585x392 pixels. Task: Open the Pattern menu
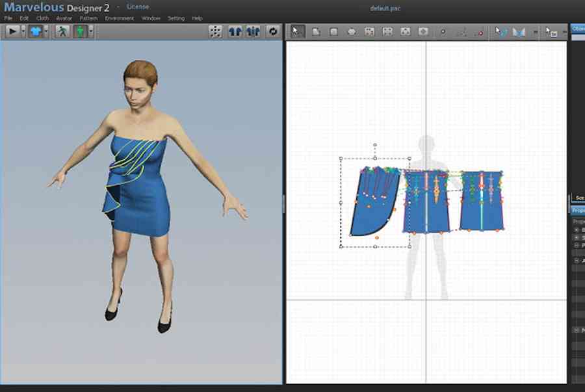click(x=88, y=18)
